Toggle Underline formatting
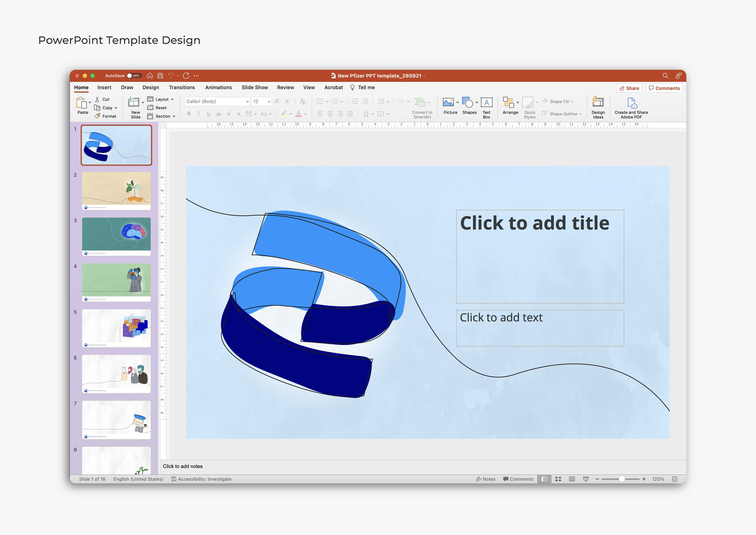This screenshot has height=535, width=756. [x=208, y=114]
